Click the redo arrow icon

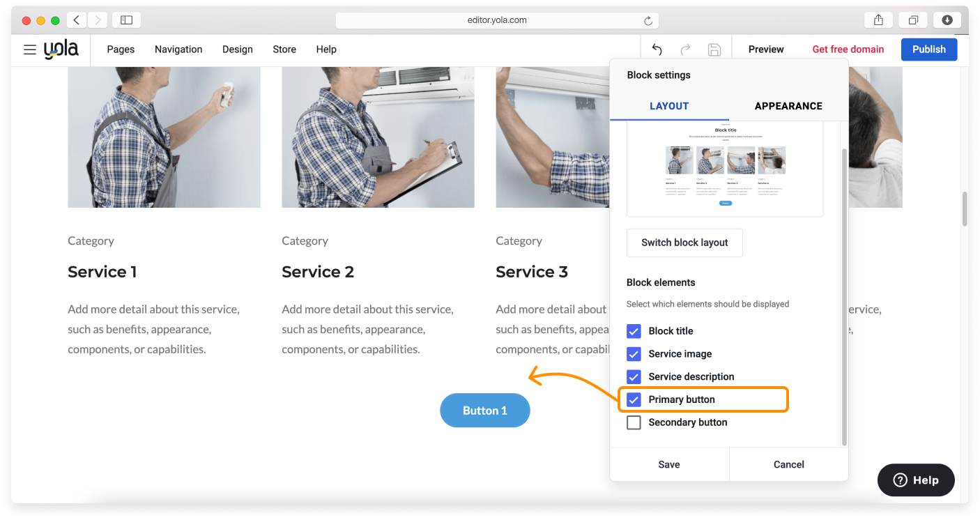click(685, 49)
